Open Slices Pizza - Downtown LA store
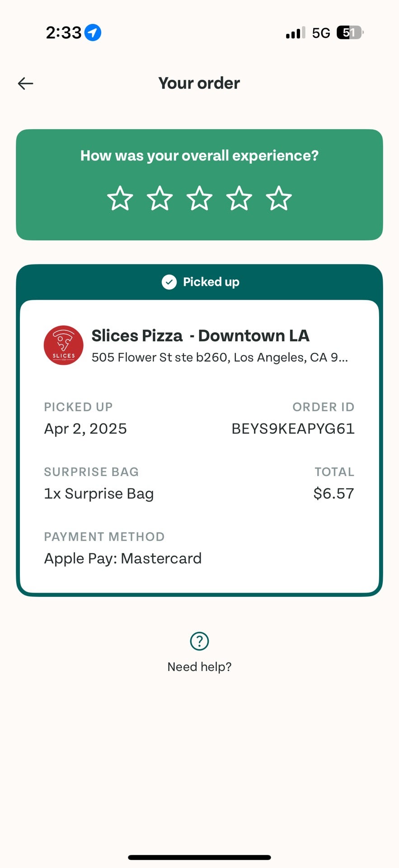The image size is (399, 868). [200, 336]
